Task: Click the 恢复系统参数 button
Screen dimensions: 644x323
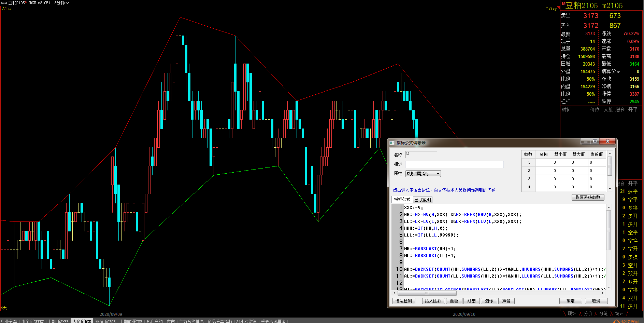Action: coord(588,197)
